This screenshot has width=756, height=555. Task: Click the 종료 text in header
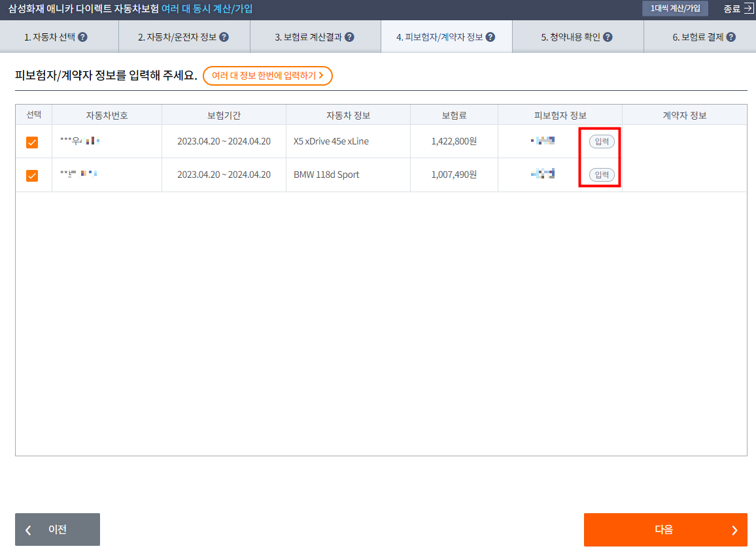[x=731, y=8]
